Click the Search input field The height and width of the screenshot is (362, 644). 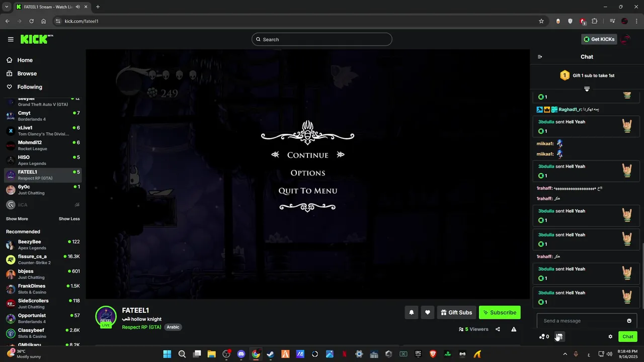click(x=322, y=39)
